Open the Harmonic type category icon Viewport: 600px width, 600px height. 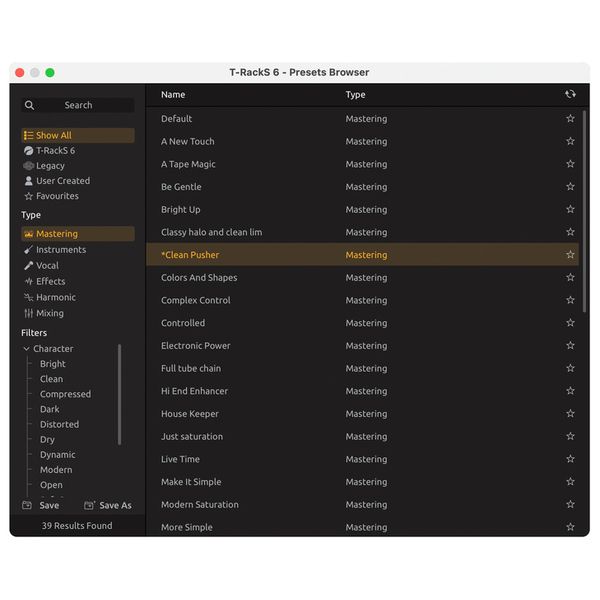click(28, 298)
